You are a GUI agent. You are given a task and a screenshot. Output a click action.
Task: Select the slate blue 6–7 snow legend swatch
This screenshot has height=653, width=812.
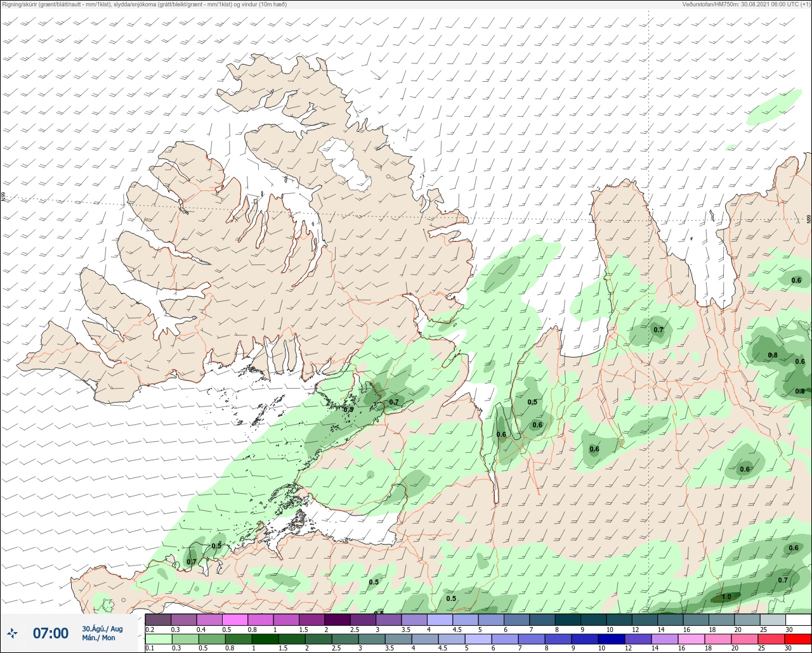[516, 619]
